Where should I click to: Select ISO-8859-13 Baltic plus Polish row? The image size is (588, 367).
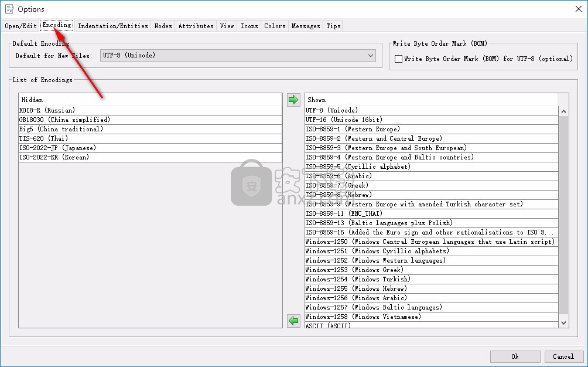pos(432,223)
